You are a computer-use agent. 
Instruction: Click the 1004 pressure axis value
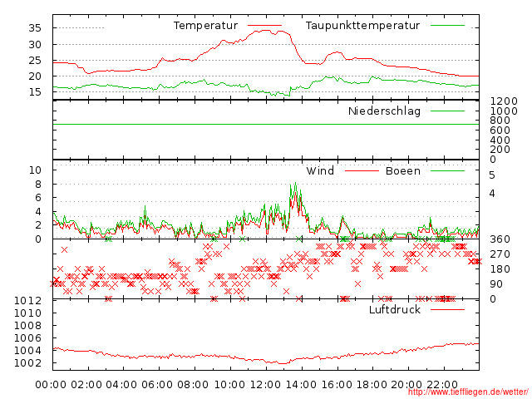coord(27,351)
